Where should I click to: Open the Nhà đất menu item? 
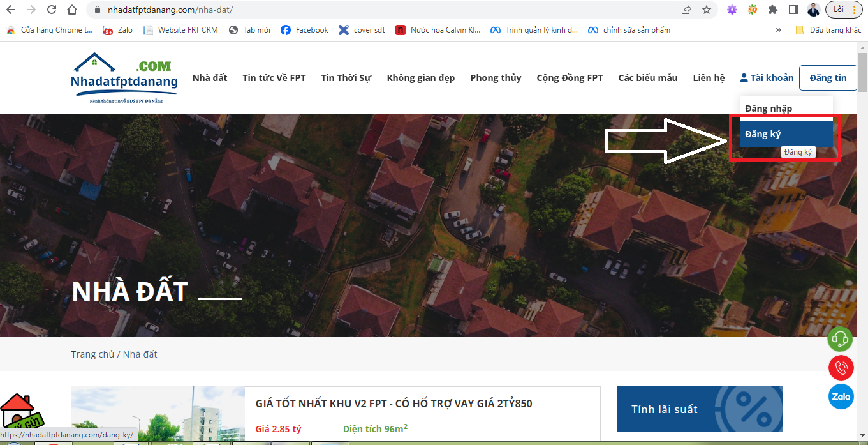click(x=210, y=78)
